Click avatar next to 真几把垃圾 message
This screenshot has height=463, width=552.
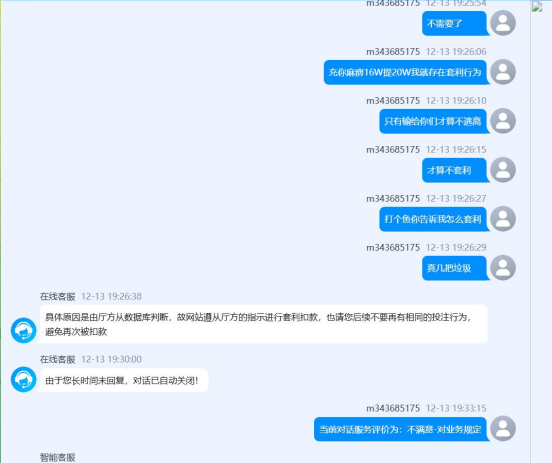[x=503, y=268]
